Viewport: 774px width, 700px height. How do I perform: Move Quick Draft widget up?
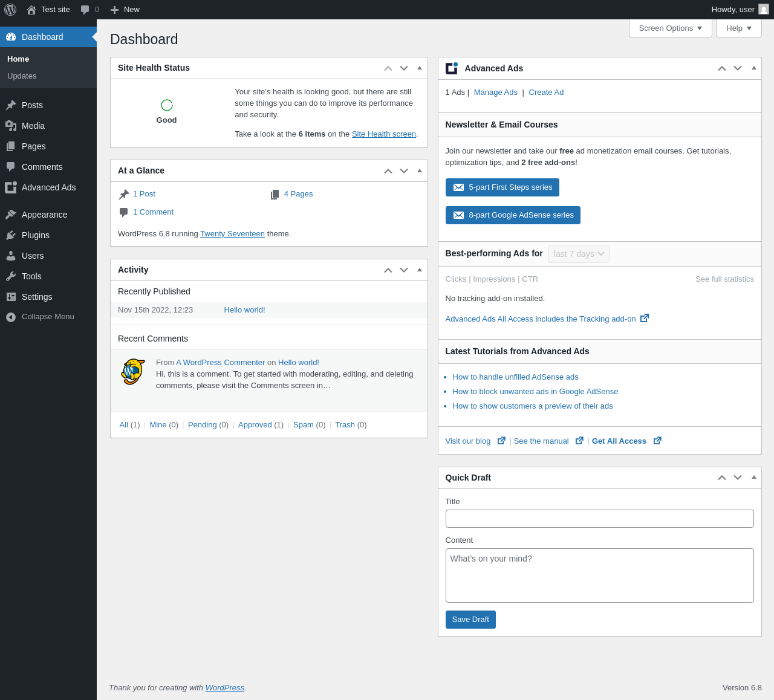tap(722, 478)
